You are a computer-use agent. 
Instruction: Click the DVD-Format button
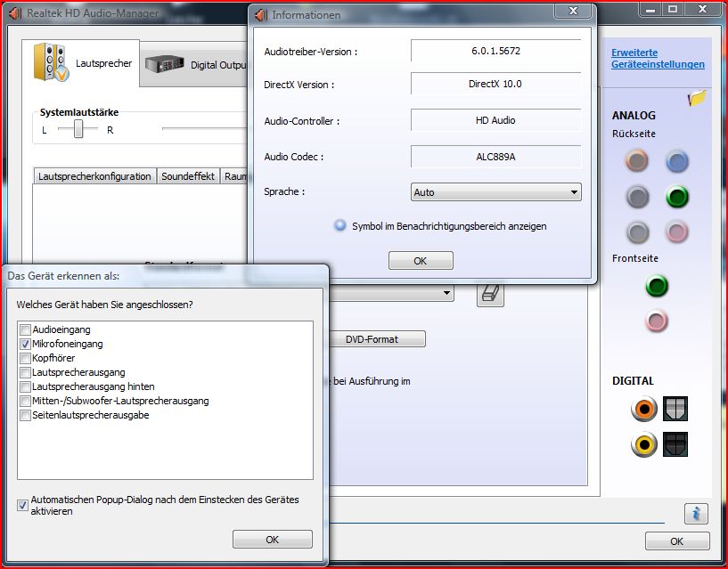tap(377, 339)
